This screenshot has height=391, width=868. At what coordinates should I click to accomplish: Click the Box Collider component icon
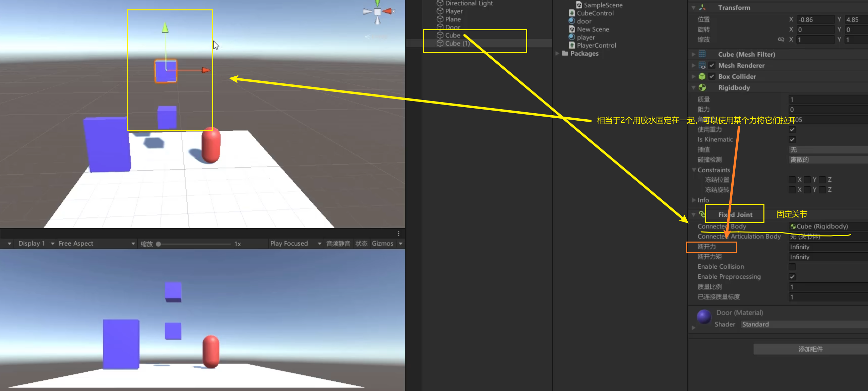[702, 76]
